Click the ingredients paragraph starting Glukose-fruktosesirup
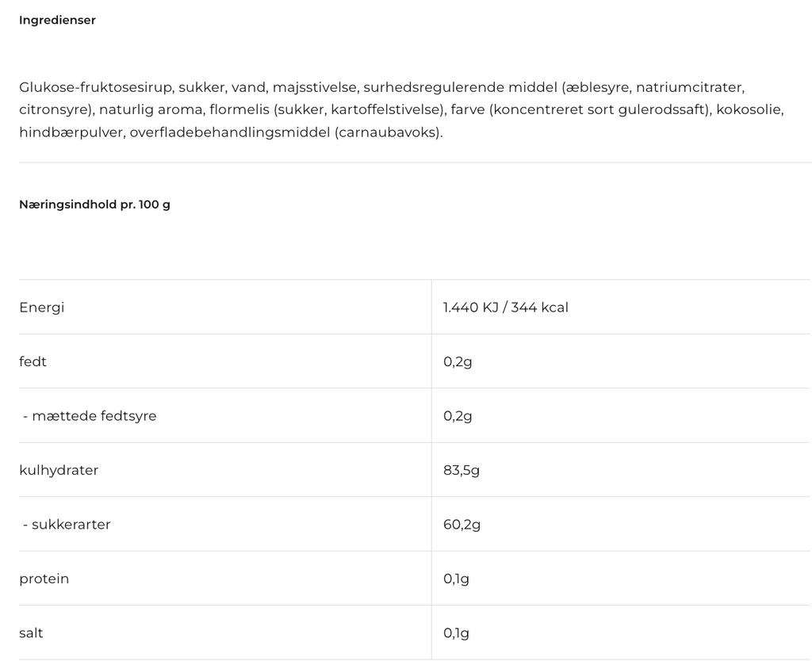Screen dimensions: 812x661 coord(402,109)
